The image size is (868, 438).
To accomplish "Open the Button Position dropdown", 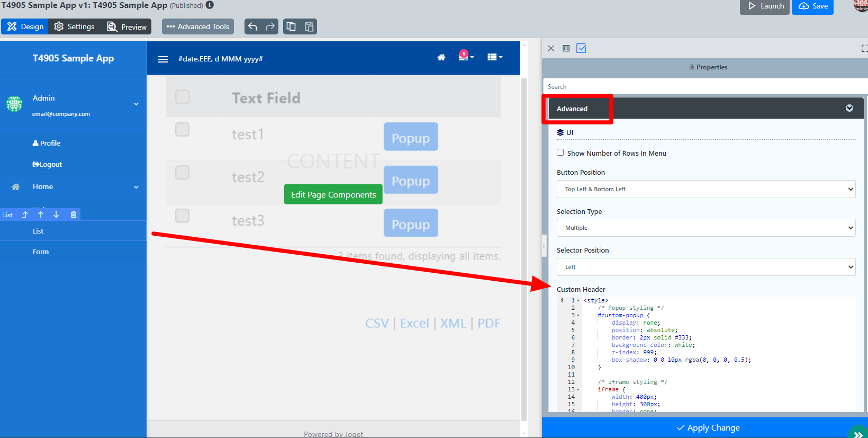I will coord(706,189).
